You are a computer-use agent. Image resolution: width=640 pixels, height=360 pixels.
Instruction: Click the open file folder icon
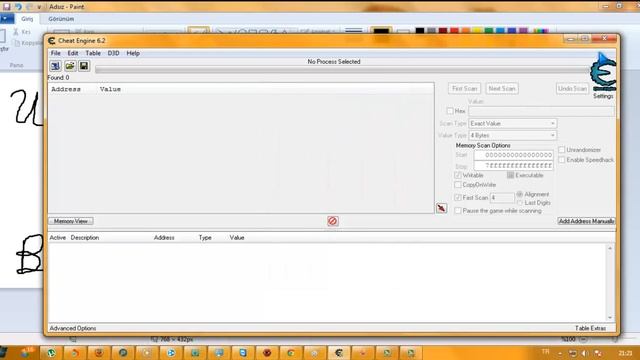tap(70, 66)
